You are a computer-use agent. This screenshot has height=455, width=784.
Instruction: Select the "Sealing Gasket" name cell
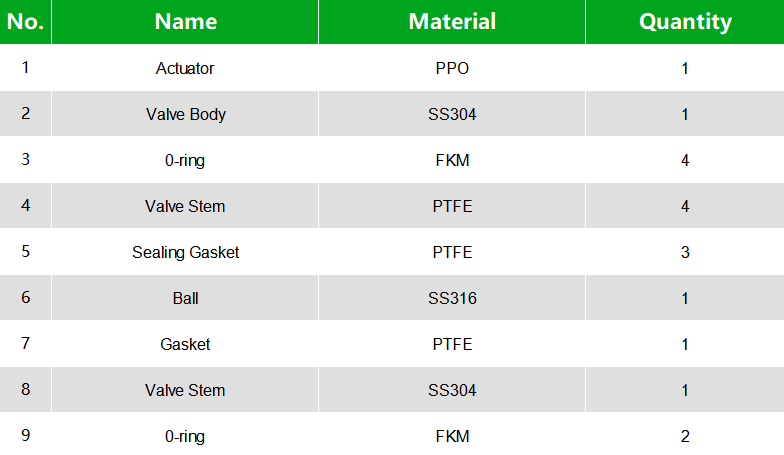point(185,252)
